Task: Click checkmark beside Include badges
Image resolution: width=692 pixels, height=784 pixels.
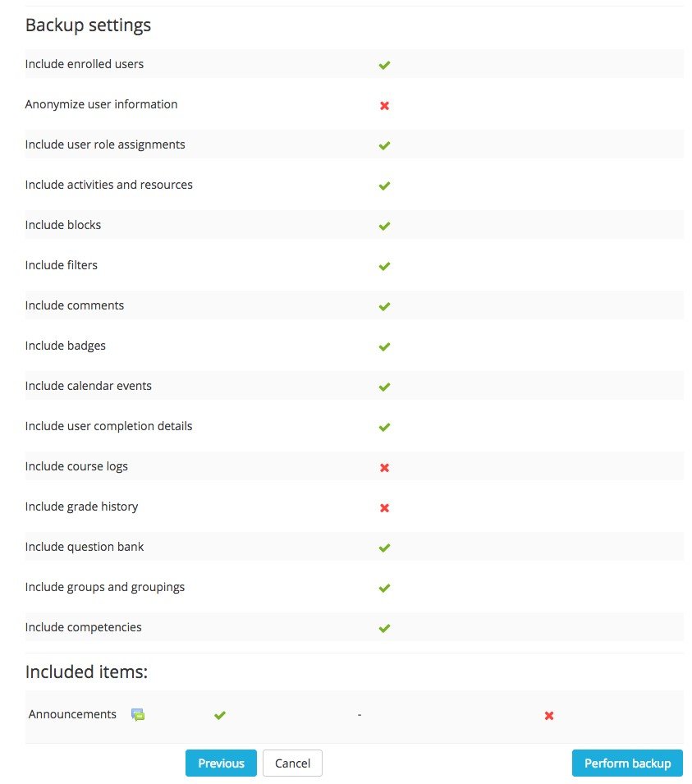Action: coord(384,346)
